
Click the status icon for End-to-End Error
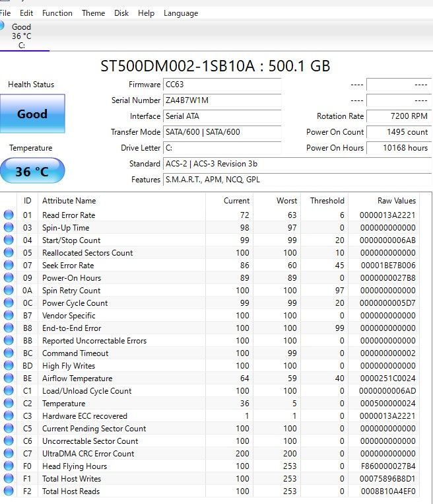coord(9,328)
